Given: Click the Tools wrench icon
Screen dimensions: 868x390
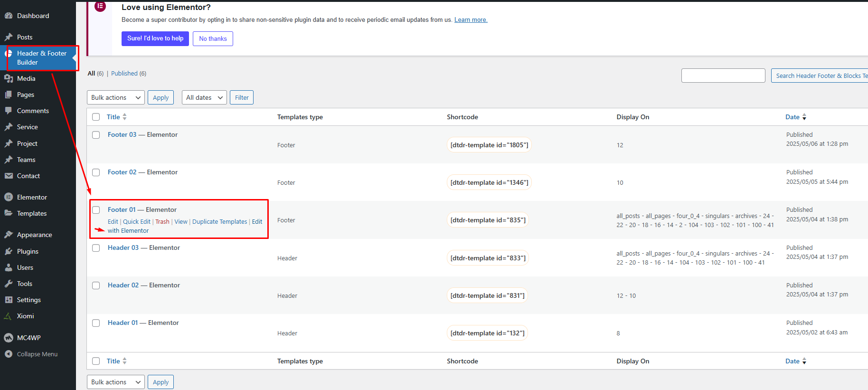Looking at the screenshot, I should (x=9, y=284).
